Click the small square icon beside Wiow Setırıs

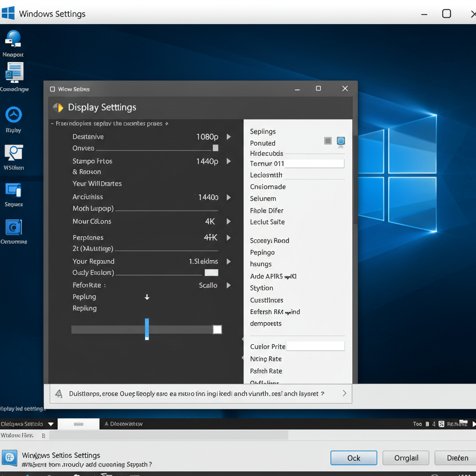pos(52,89)
